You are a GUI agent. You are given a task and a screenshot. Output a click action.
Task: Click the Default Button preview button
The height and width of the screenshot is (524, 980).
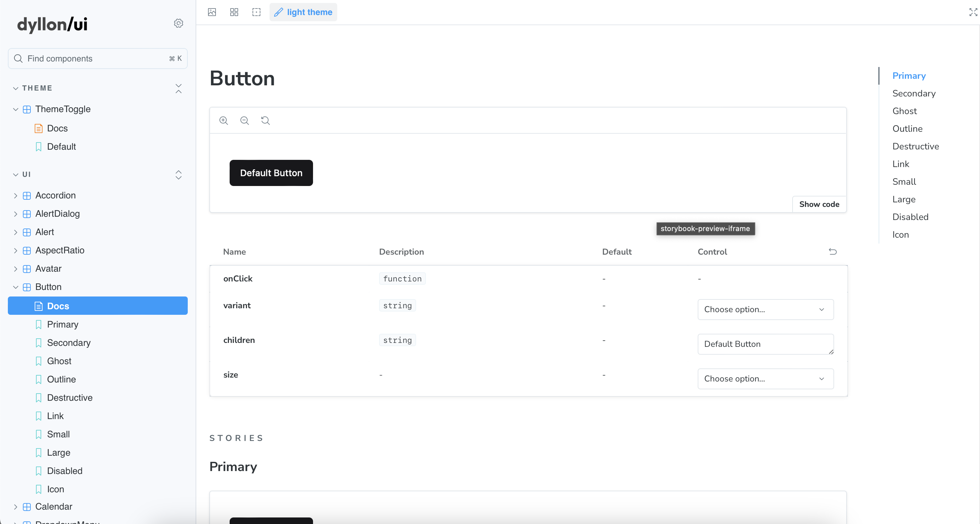(271, 173)
